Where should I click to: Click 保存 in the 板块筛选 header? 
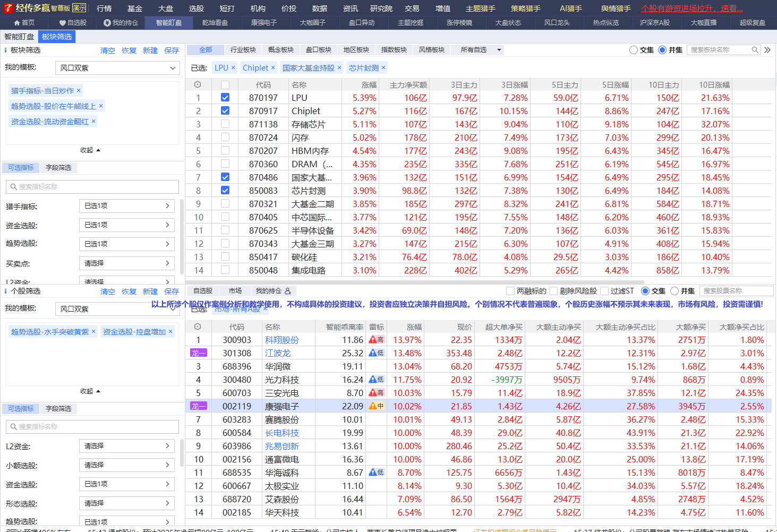point(172,50)
